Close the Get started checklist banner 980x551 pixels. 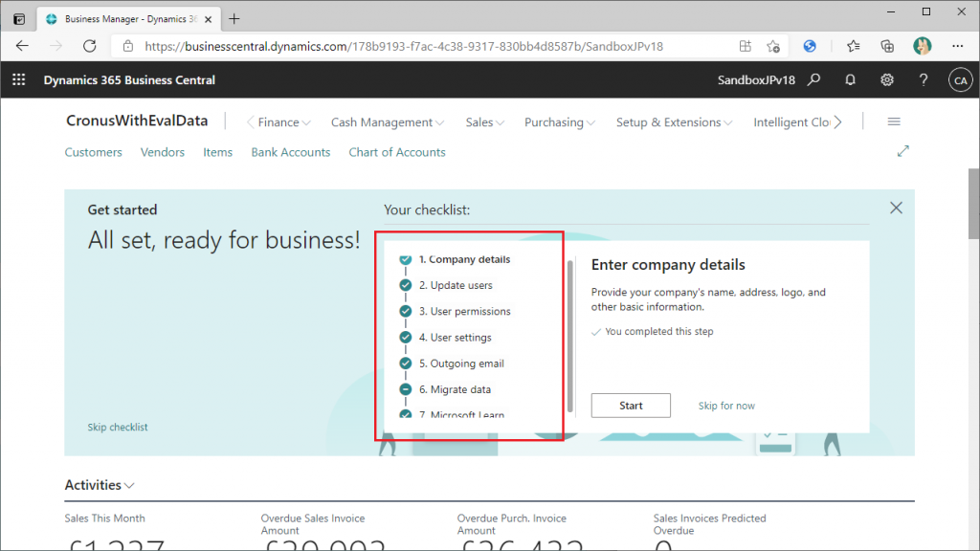point(896,208)
